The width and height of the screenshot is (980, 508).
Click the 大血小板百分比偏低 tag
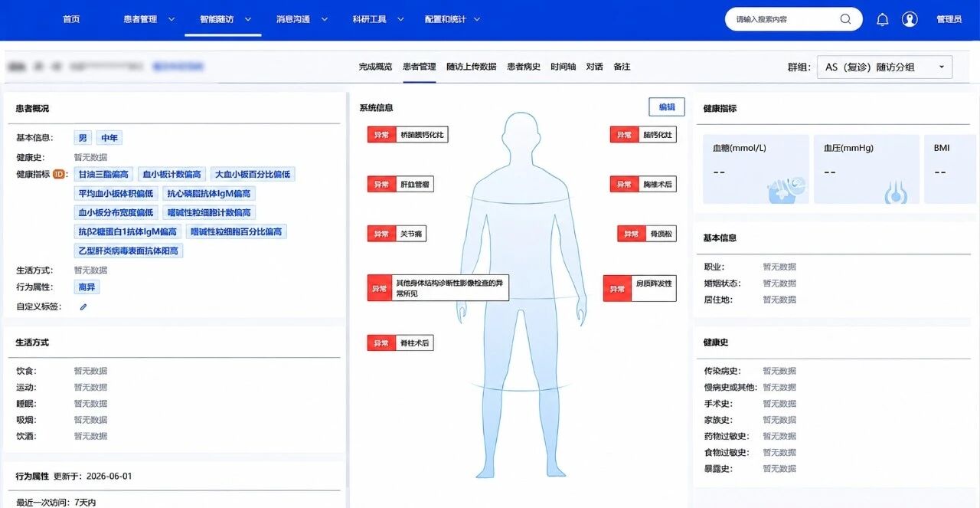(253, 175)
